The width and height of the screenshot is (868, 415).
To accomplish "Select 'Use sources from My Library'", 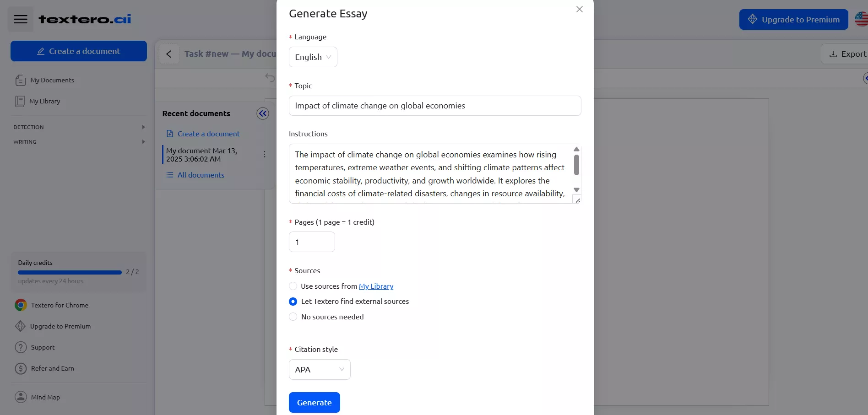I will click(x=293, y=286).
